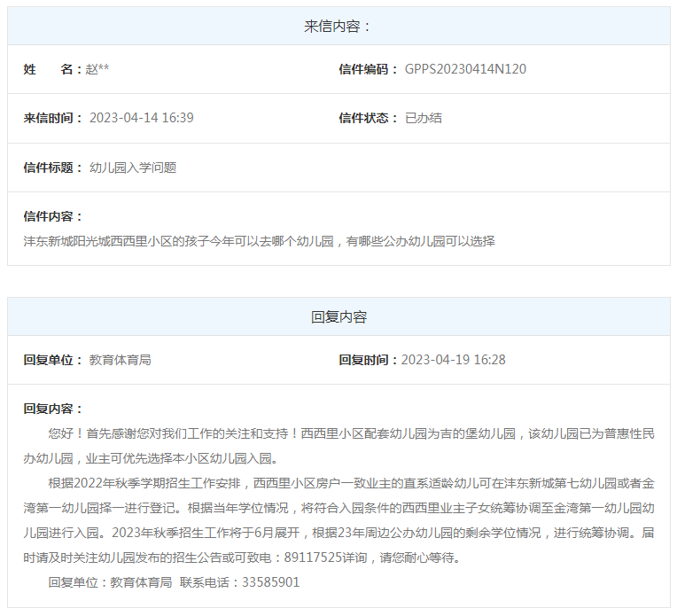Click the contact phone 33585901
This screenshot has width=677, height=616.
coord(271,582)
